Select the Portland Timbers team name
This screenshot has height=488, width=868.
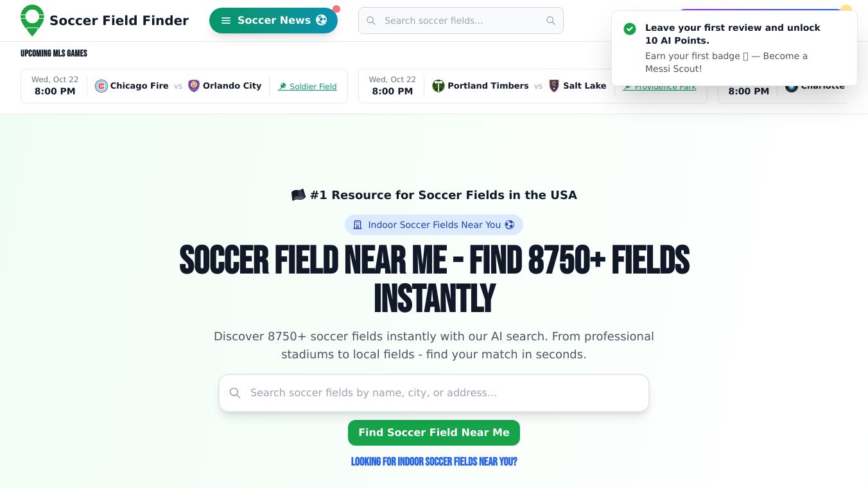pos(488,86)
